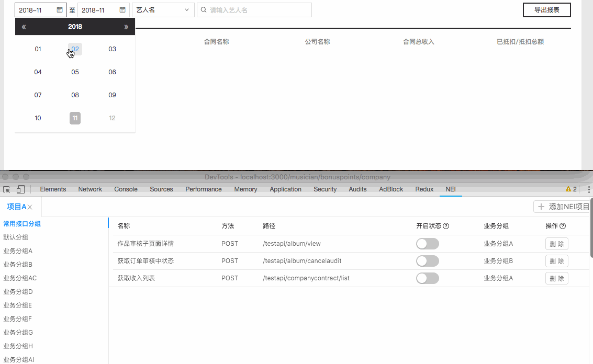Go to next year in date picker

126,27
